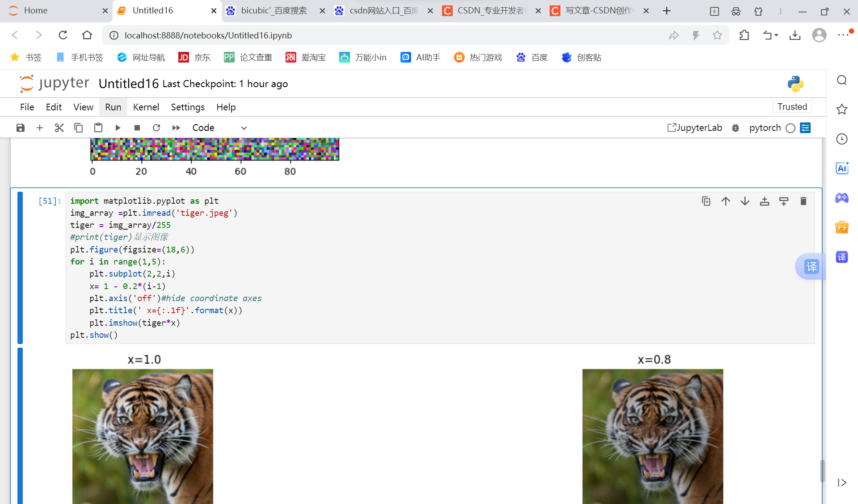
Task: Move the cell up with the arrow icon
Action: point(725,201)
